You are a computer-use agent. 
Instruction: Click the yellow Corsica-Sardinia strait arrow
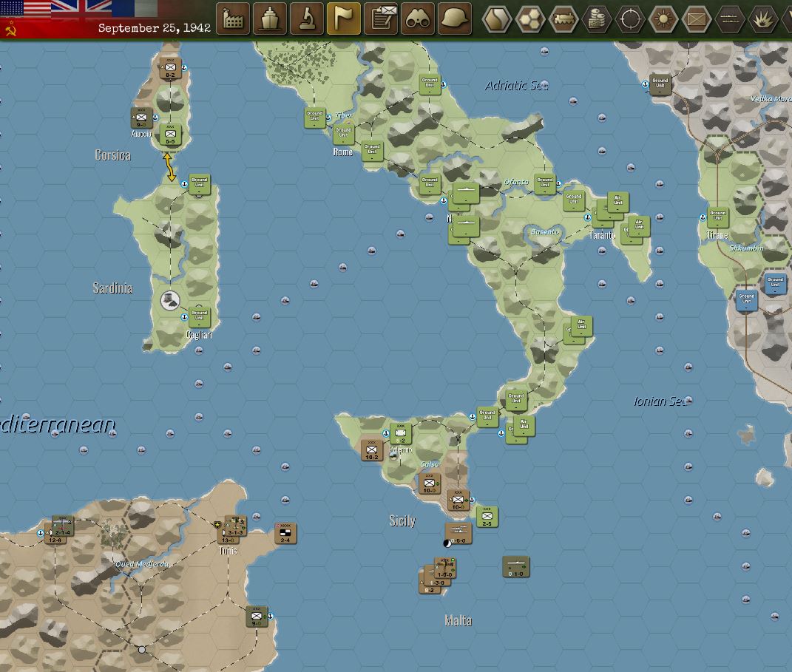click(170, 166)
